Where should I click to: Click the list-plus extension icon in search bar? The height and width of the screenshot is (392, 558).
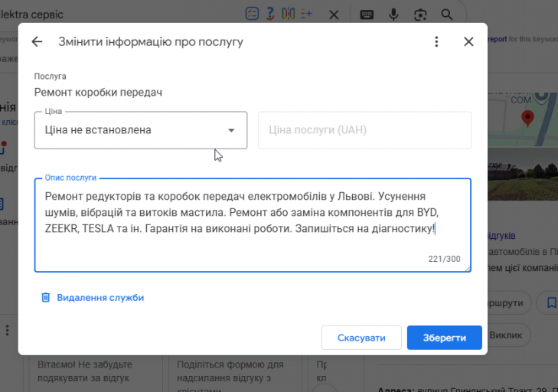[306, 14]
